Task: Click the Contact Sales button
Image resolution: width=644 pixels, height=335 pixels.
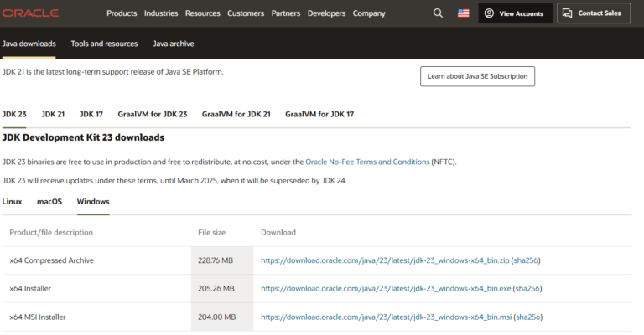Action: [594, 13]
